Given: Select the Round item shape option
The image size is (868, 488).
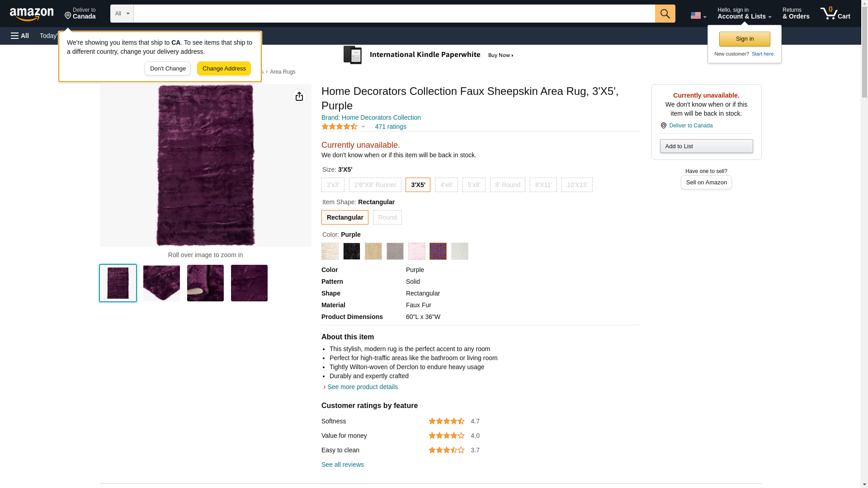Looking at the screenshot, I should click(x=387, y=217).
